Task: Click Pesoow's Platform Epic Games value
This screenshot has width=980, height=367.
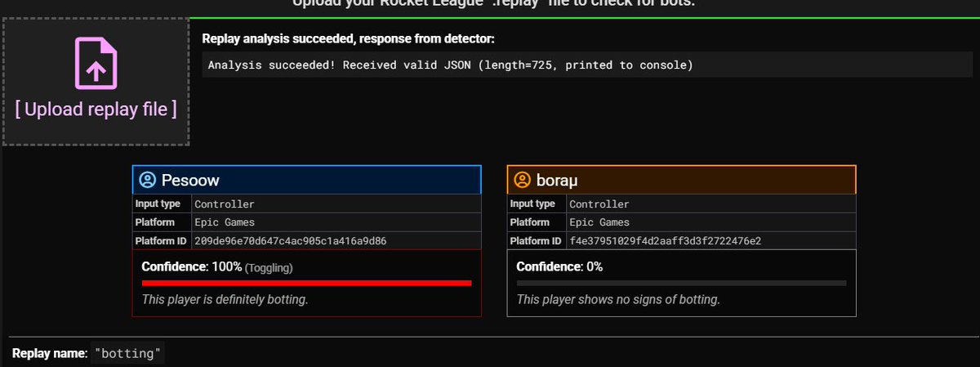Action: coord(225,222)
